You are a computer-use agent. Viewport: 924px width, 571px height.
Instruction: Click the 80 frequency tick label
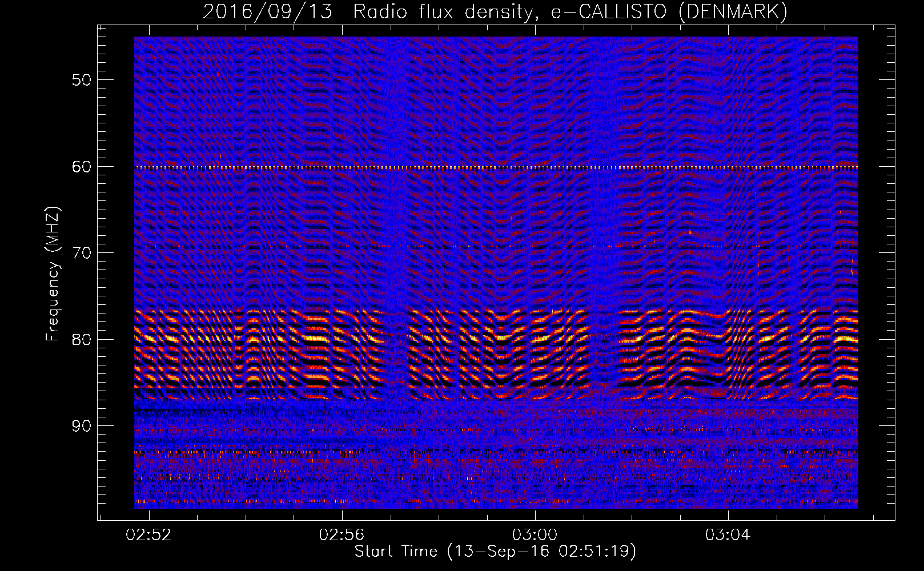[82, 340]
